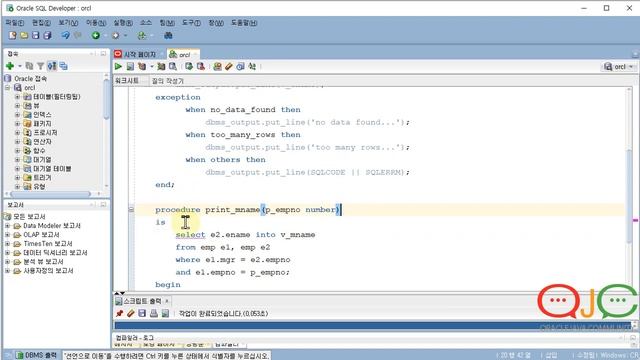Expand the 인덱스 tree node
The image size is (640, 360).
(17, 115)
